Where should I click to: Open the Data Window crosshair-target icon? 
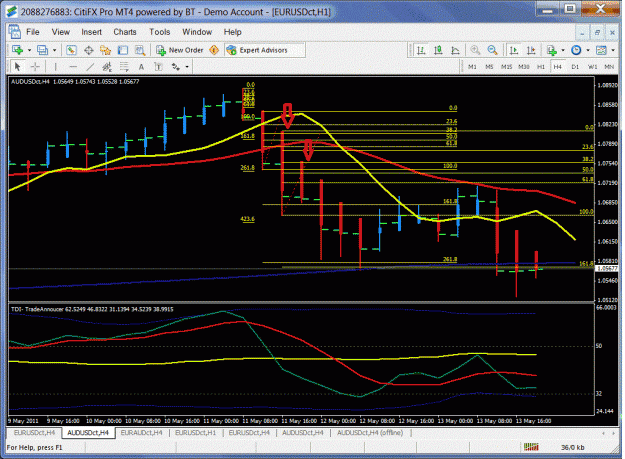tap(88, 50)
